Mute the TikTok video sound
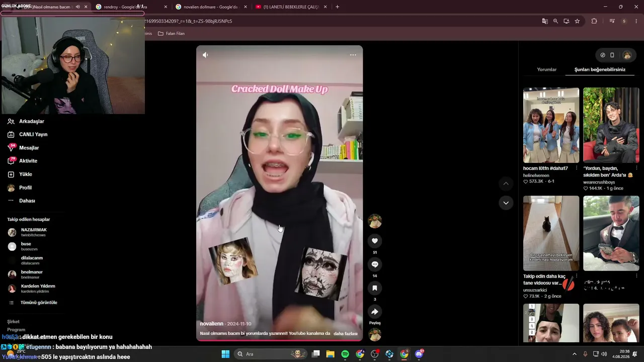This screenshot has width=644, height=362. tap(205, 55)
